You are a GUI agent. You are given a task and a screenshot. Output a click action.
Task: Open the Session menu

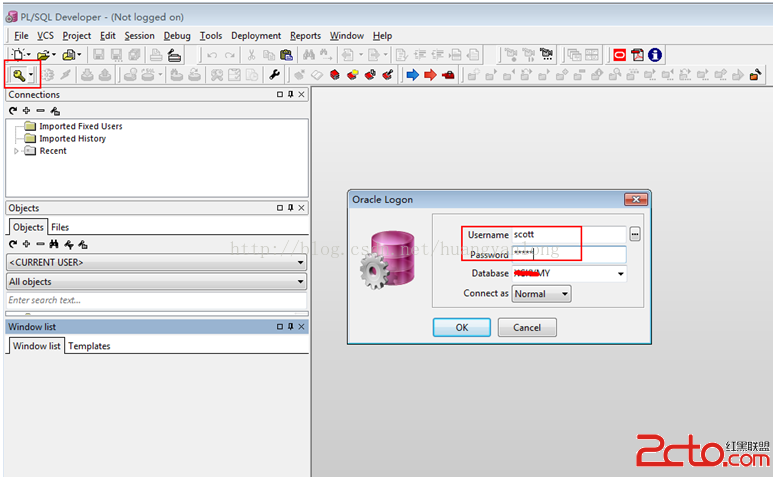click(139, 35)
